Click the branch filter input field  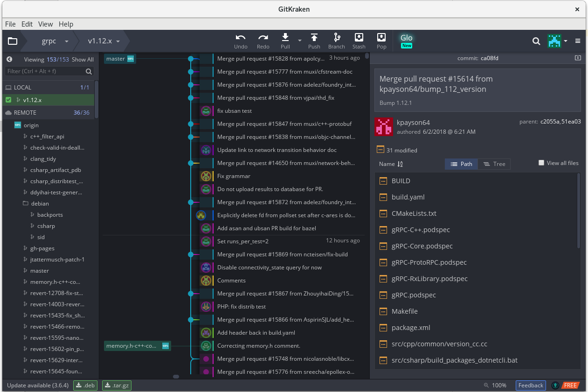[x=45, y=71]
